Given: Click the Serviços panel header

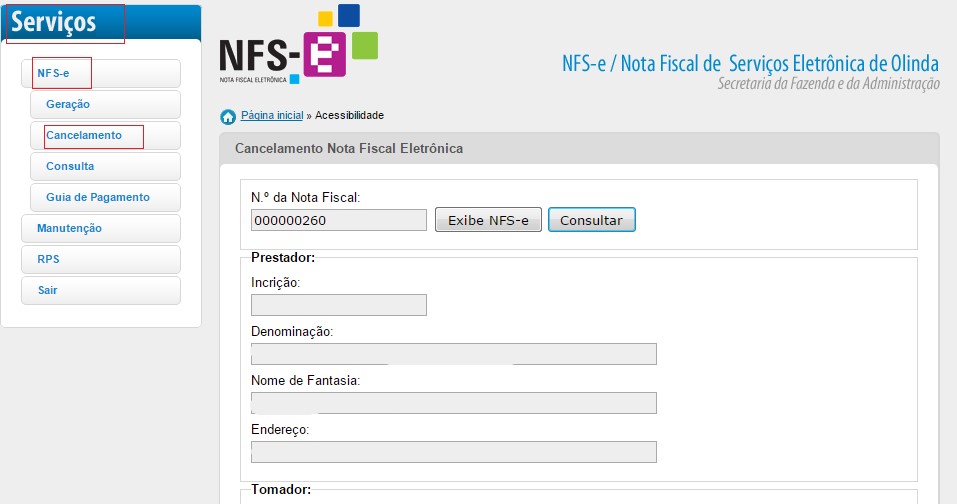Looking at the screenshot, I should (100, 22).
